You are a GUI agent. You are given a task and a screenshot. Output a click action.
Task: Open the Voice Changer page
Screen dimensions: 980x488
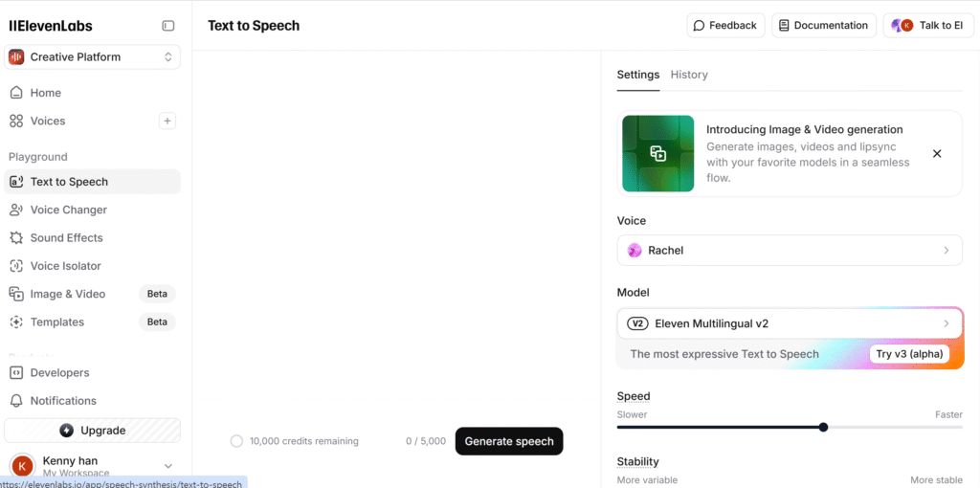[x=68, y=210]
